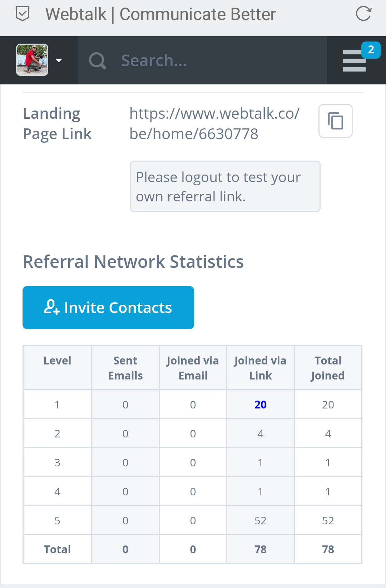Click the Invite Contacts button
The image size is (386, 588).
pos(108,308)
